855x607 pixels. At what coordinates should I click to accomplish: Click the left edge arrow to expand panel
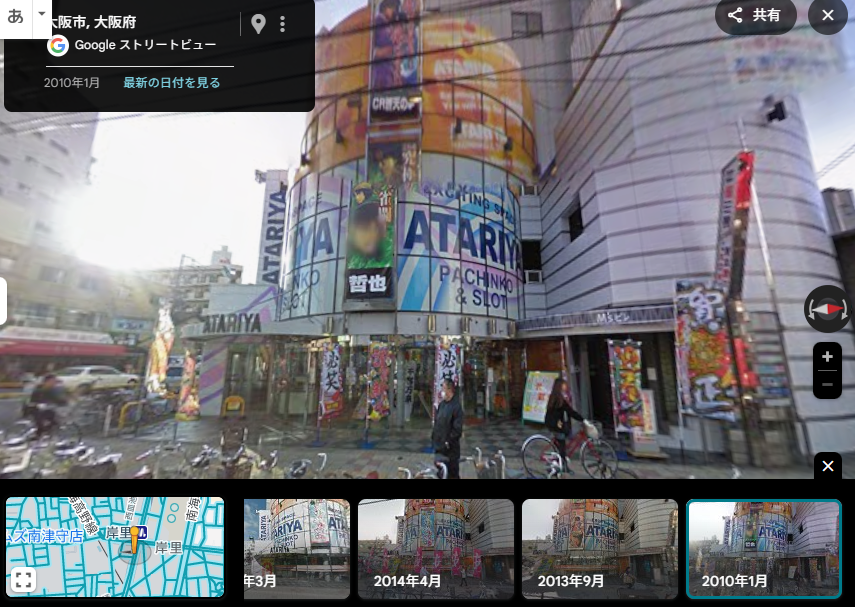tap(3, 301)
